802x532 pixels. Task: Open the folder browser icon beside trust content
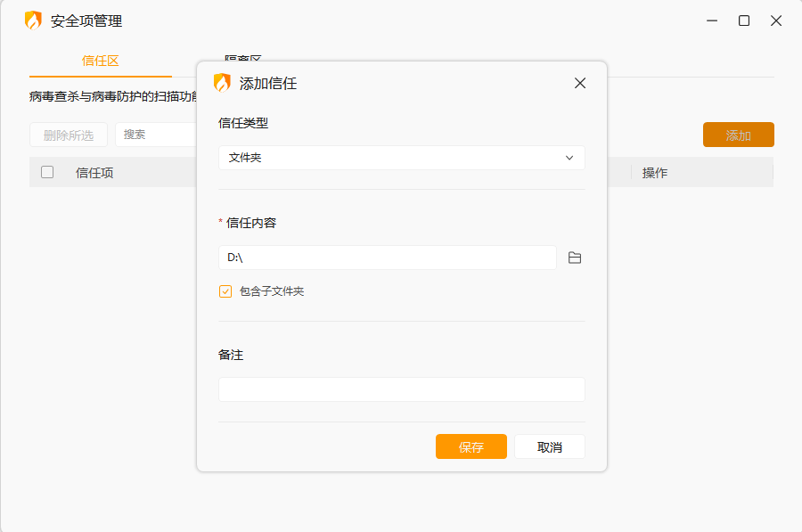point(575,258)
